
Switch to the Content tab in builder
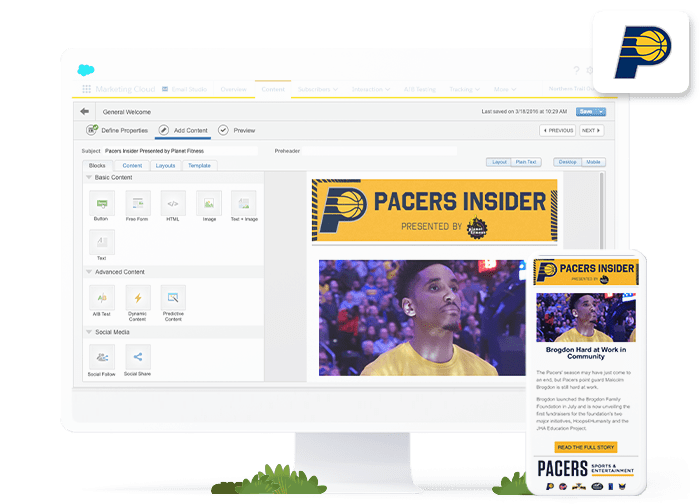click(132, 166)
